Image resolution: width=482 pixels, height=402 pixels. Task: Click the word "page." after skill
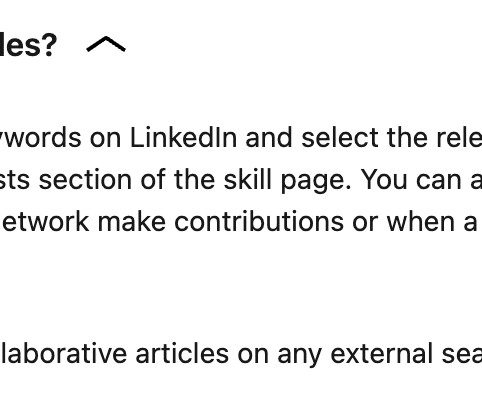(316, 182)
